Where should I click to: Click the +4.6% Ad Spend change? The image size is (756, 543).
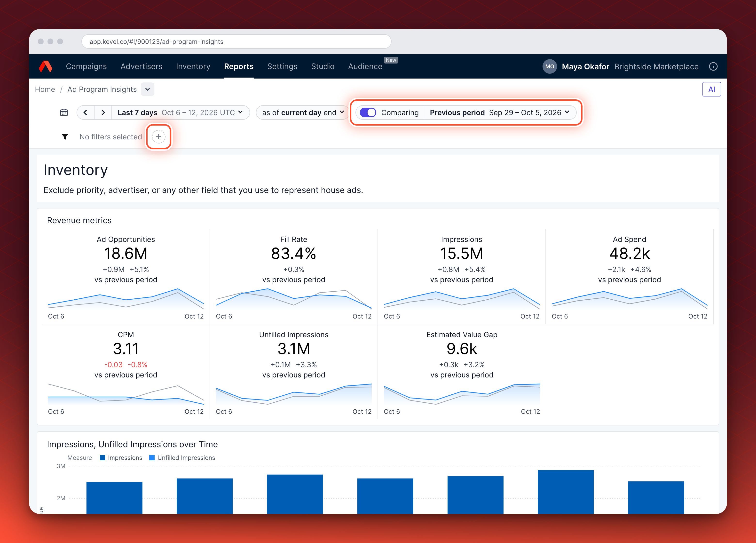coord(641,269)
